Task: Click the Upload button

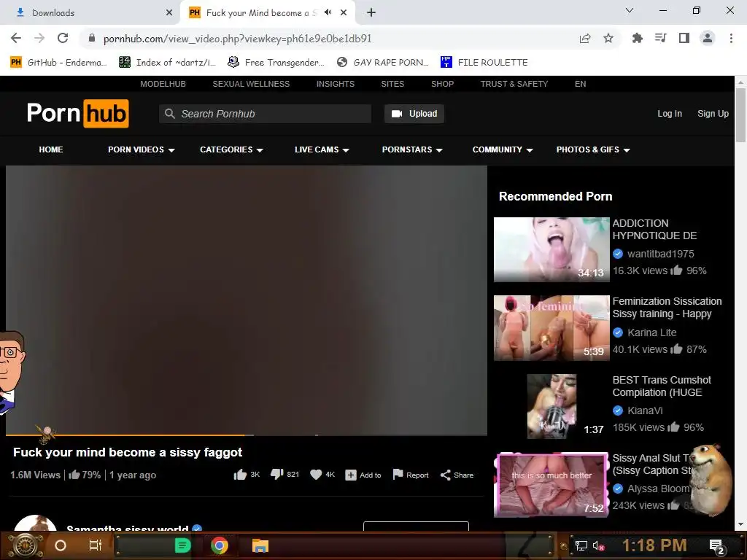Action: pyautogui.click(x=414, y=114)
